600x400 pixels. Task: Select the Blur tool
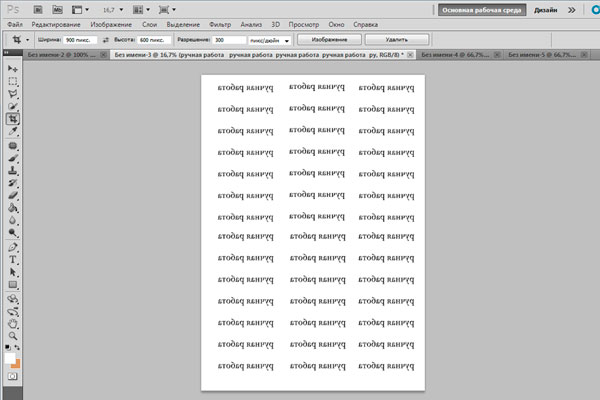tap(13, 220)
